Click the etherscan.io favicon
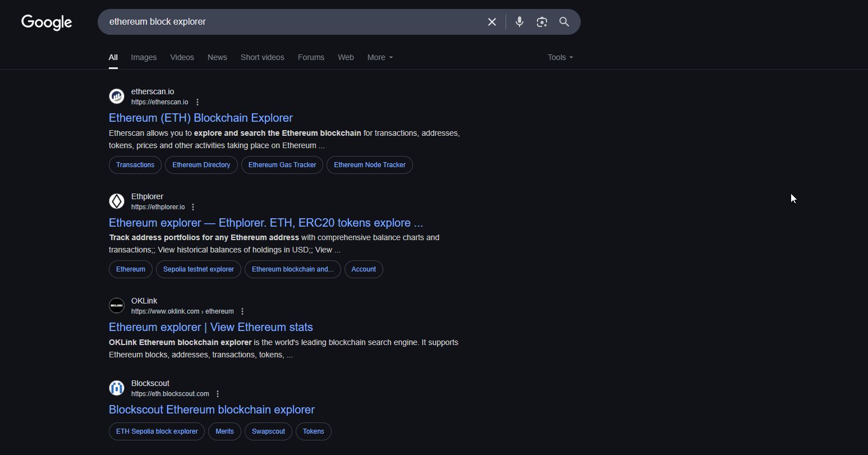The height and width of the screenshot is (455, 868). click(117, 96)
